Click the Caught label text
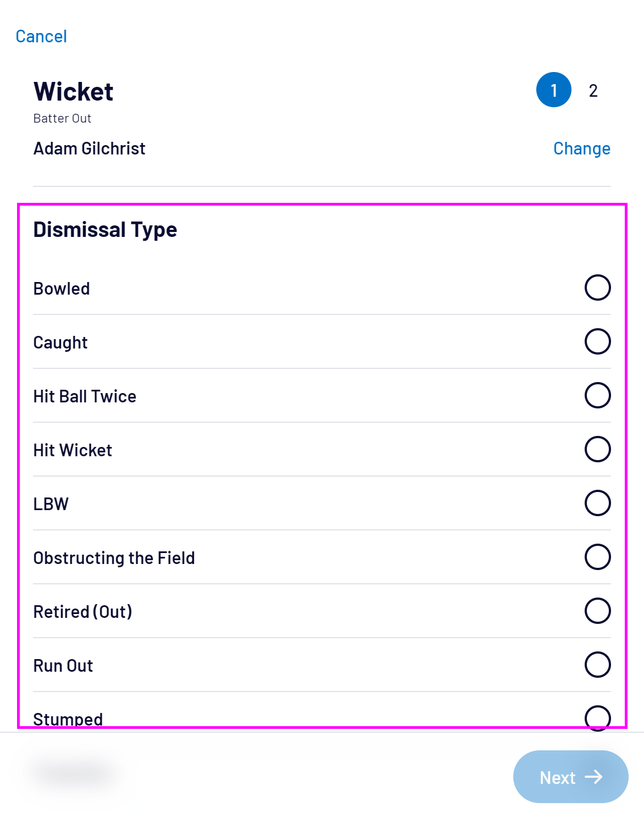The image size is (644, 835). [60, 342]
